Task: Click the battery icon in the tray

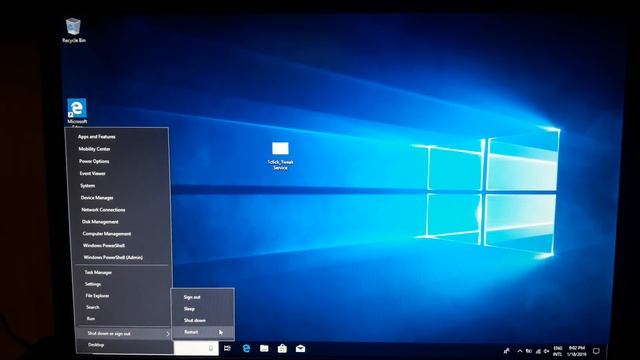Action: [x=529, y=351]
